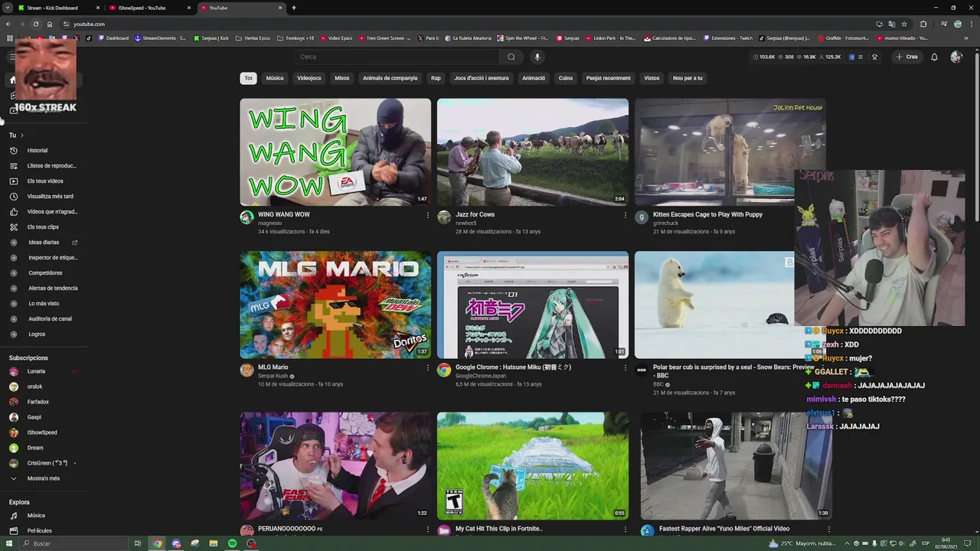Select the Rap filter chip

coord(436,78)
